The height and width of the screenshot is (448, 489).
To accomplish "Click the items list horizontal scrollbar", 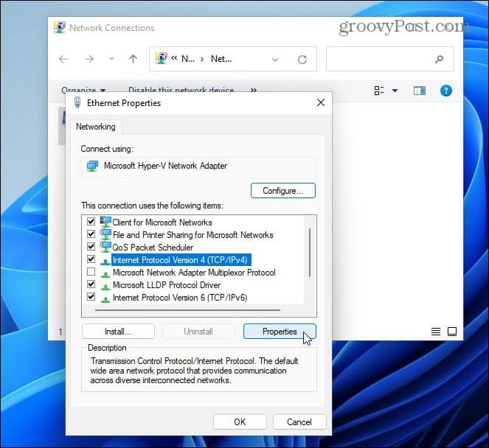I will tap(187, 310).
